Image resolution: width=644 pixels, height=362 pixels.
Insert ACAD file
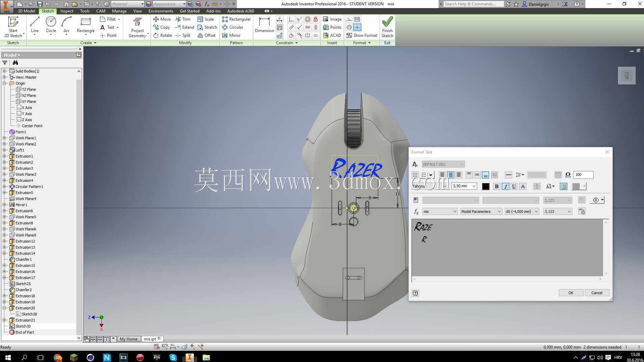click(x=332, y=35)
